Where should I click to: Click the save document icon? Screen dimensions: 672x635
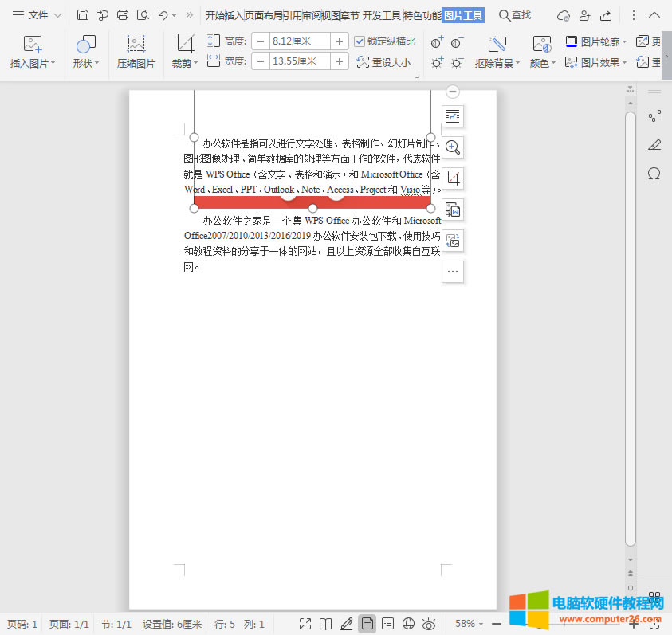[x=83, y=15]
